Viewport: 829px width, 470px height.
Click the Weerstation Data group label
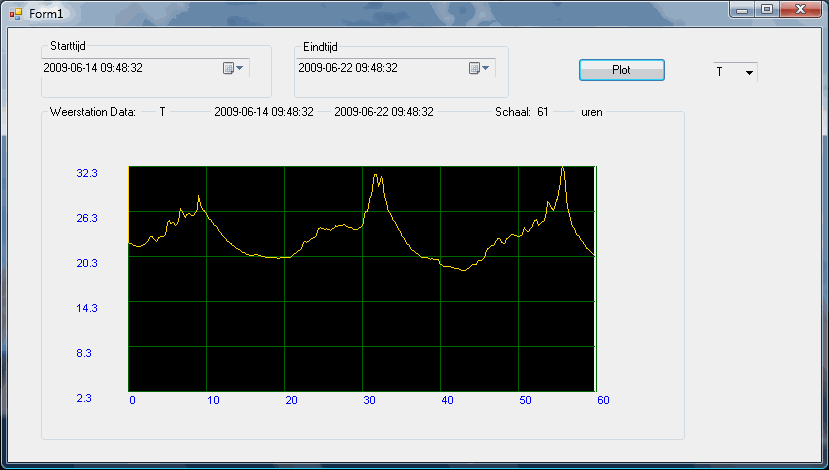(x=93, y=112)
